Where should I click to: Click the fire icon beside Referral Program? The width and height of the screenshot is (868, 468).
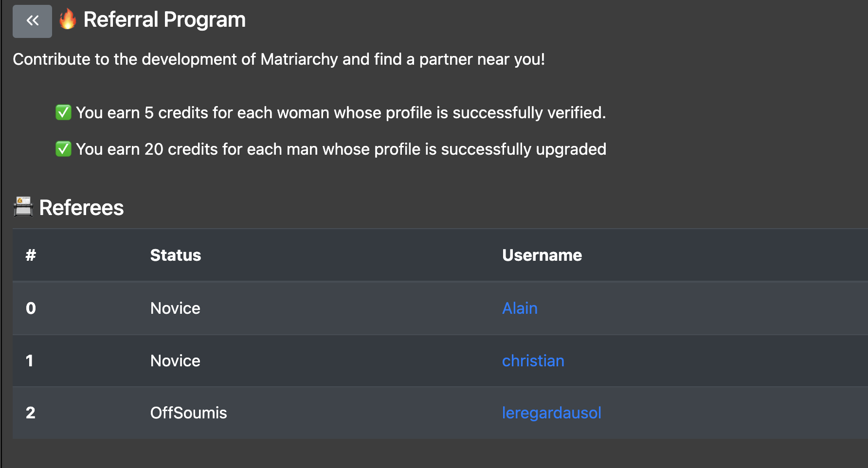coord(68,19)
